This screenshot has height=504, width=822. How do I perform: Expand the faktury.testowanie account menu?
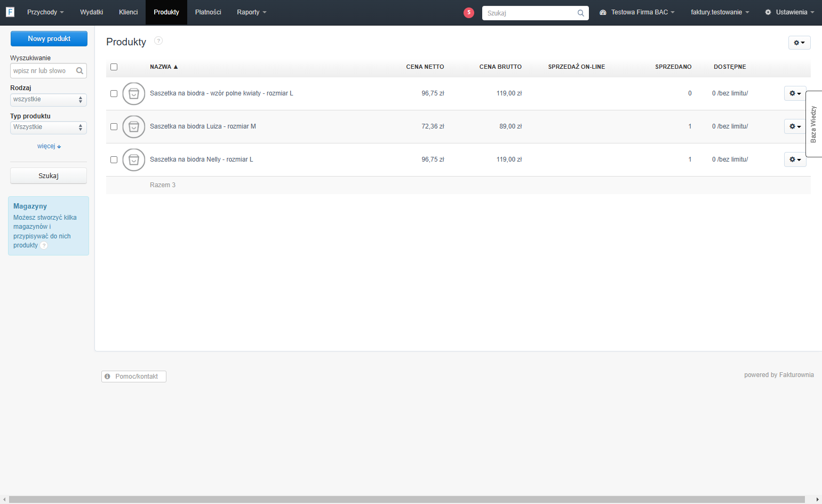tap(720, 12)
